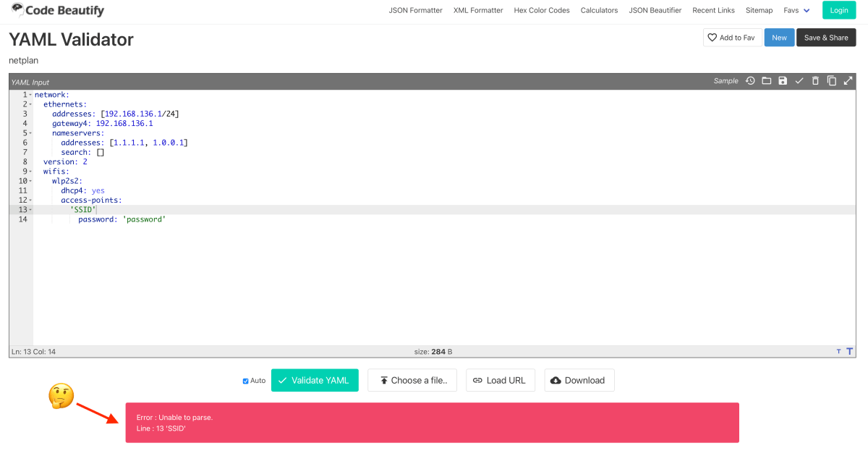Screen dimensions: 868x451
Task: Clear the editor with the trash icon
Action: tap(815, 81)
